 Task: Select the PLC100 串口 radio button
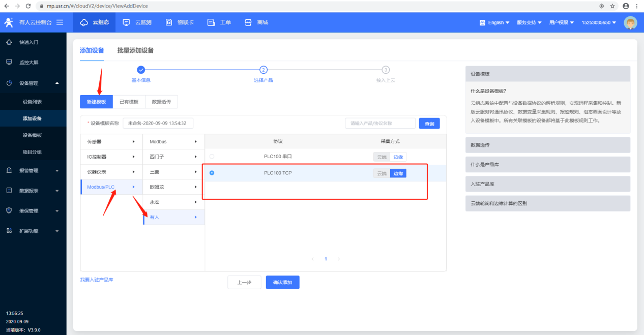pos(212,157)
